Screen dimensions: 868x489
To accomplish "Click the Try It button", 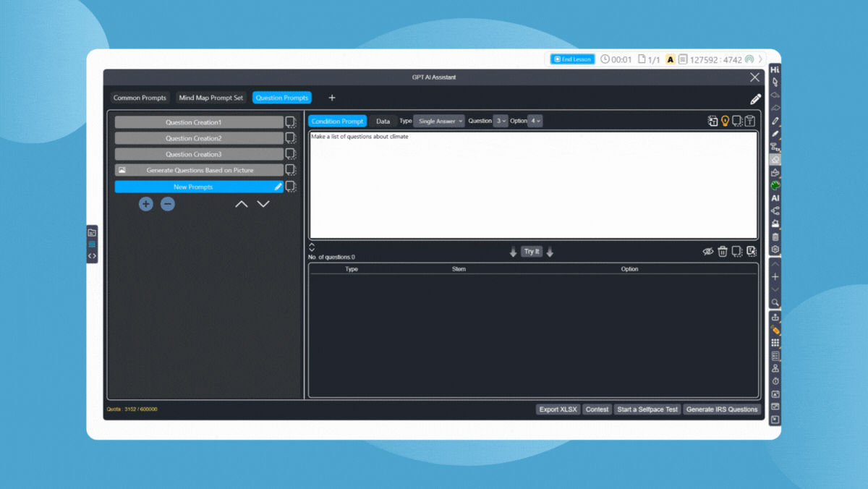I will 532,252.
